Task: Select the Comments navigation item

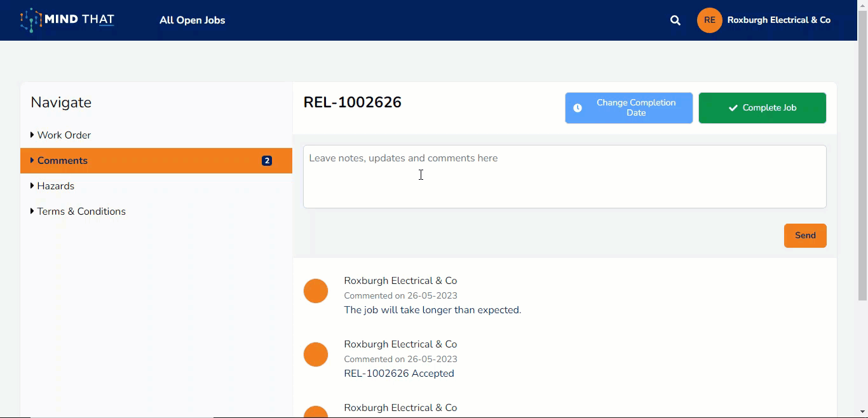Action: click(156, 161)
